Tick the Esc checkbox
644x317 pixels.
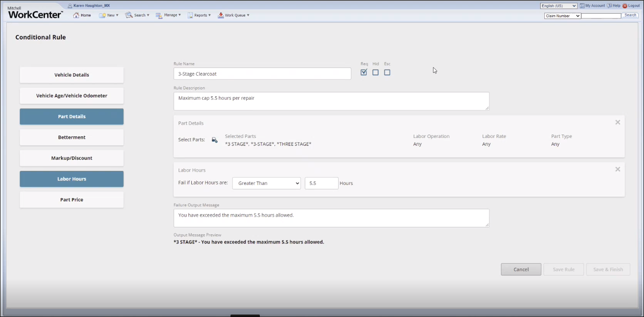point(387,72)
